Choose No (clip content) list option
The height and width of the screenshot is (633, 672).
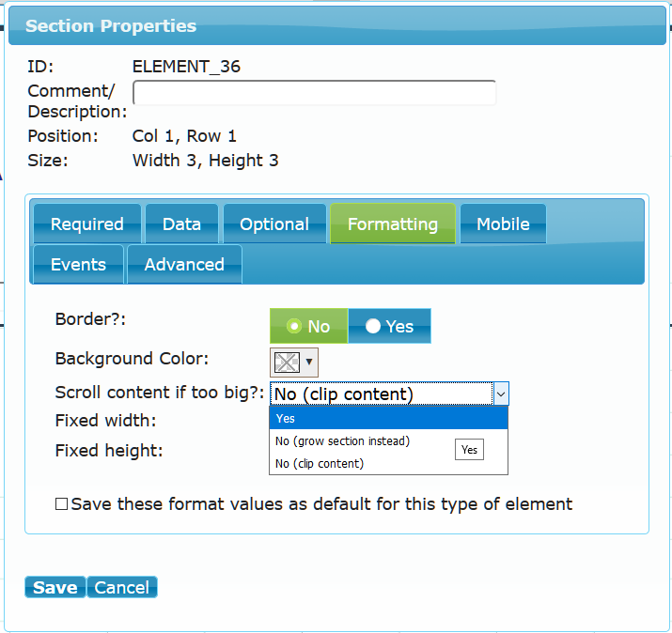[320, 463]
